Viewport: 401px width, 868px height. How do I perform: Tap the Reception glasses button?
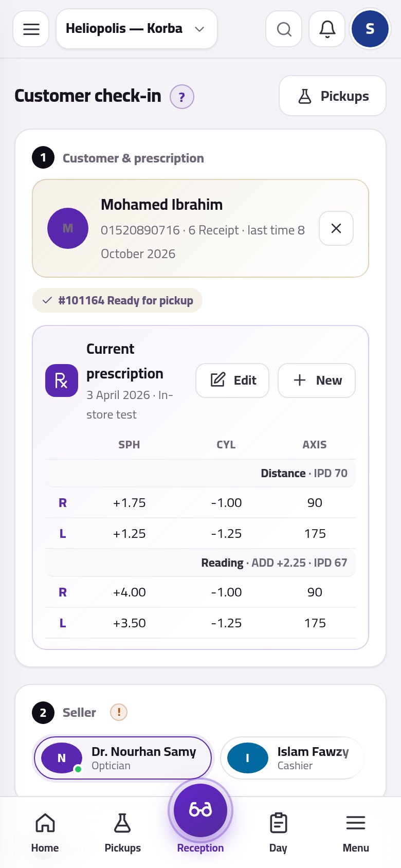(200, 810)
